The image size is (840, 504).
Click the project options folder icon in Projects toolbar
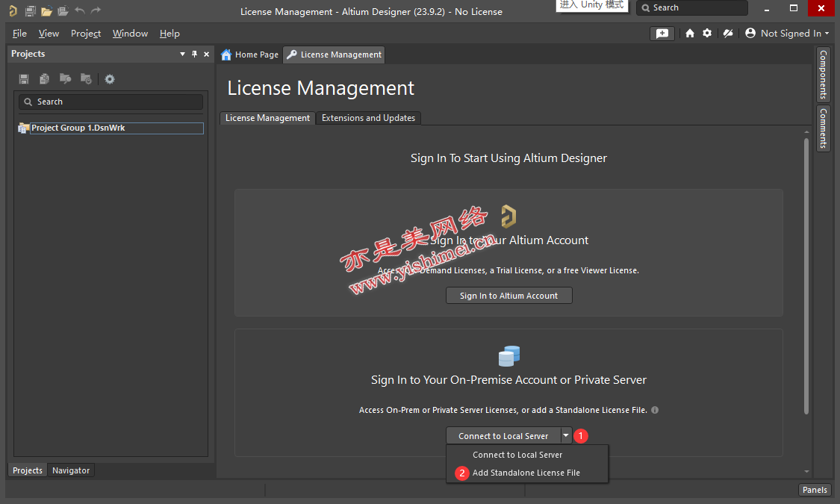(x=86, y=79)
